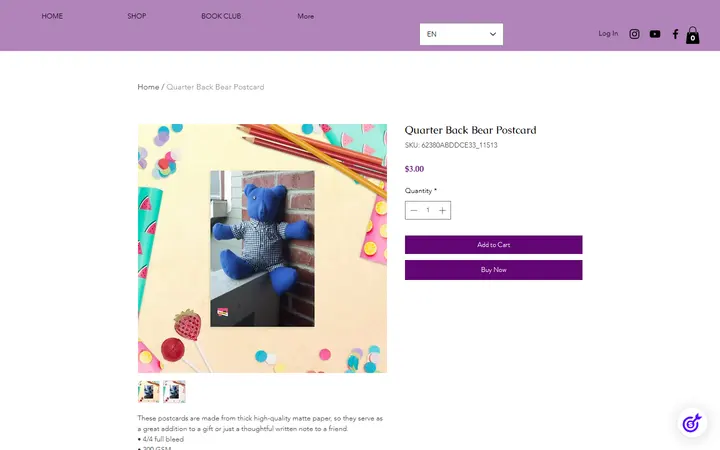The height and width of the screenshot is (450, 720).
Task: Open the SHOP menu item
Action: point(136,16)
